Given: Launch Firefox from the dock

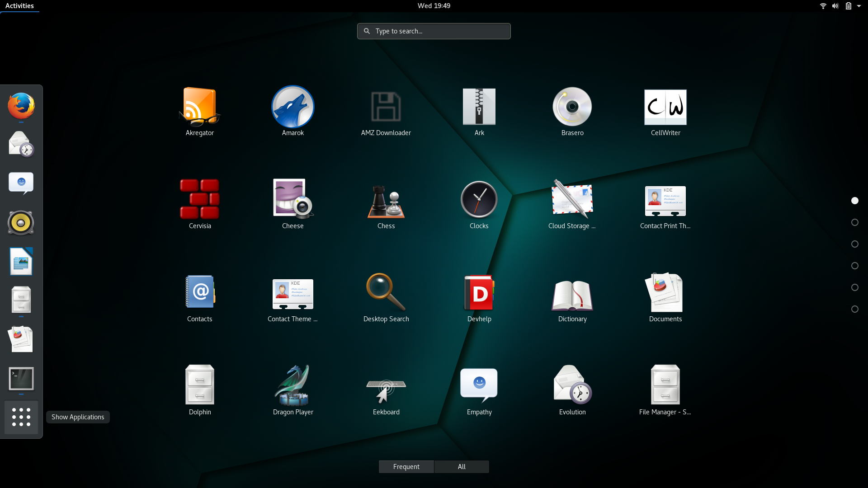Looking at the screenshot, I should coord(21,106).
